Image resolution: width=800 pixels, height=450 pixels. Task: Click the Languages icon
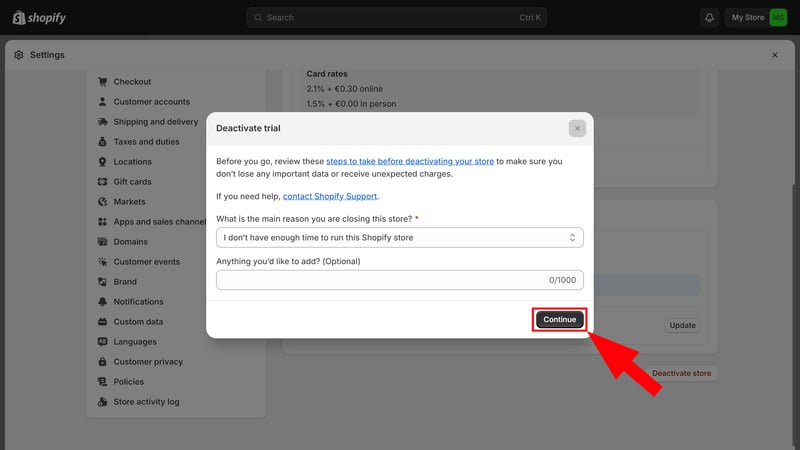click(x=103, y=341)
